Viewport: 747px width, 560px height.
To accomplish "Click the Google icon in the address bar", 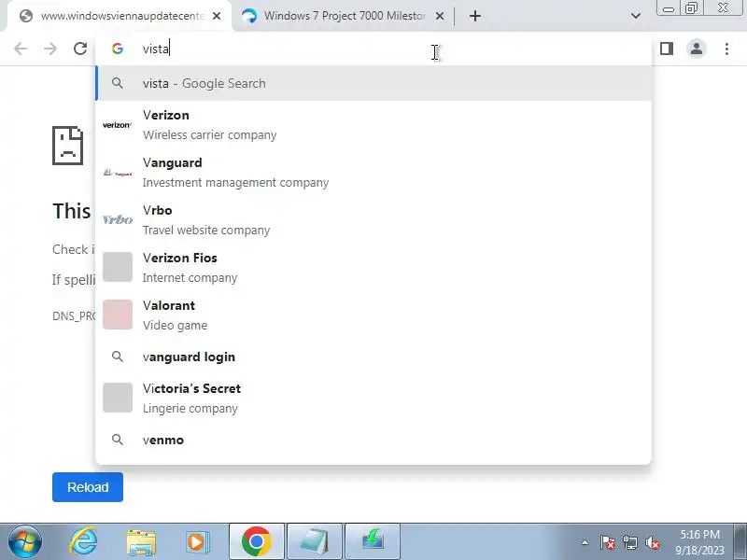I will pos(118,49).
